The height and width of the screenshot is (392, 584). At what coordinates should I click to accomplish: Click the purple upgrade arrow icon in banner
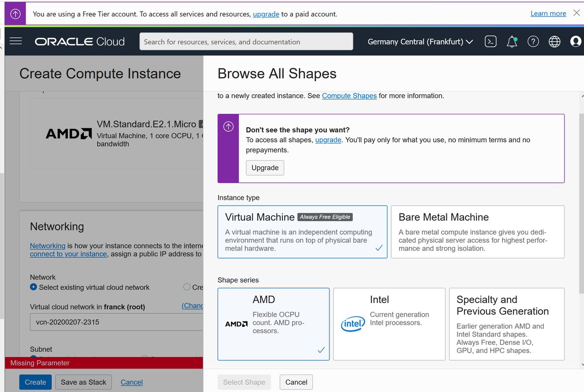pos(15,14)
